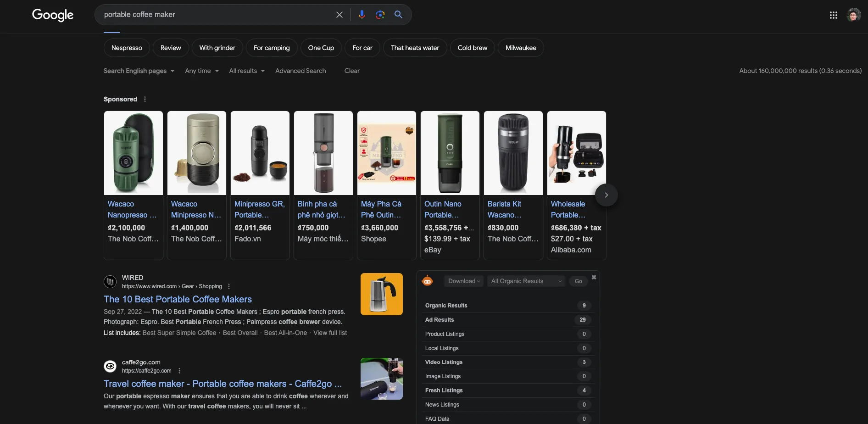Open the Sponsored three-dot menu
Screen dimensions: 868x424
pyautogui.click(x=145, y=99)
